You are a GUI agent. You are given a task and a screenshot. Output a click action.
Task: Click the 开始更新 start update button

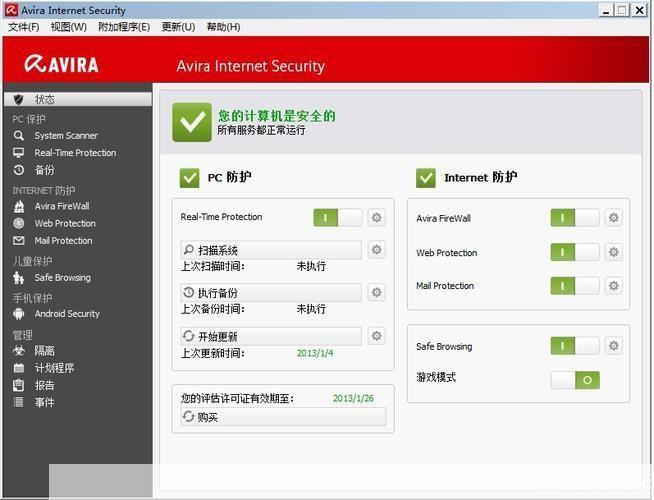tap(271, 336)
